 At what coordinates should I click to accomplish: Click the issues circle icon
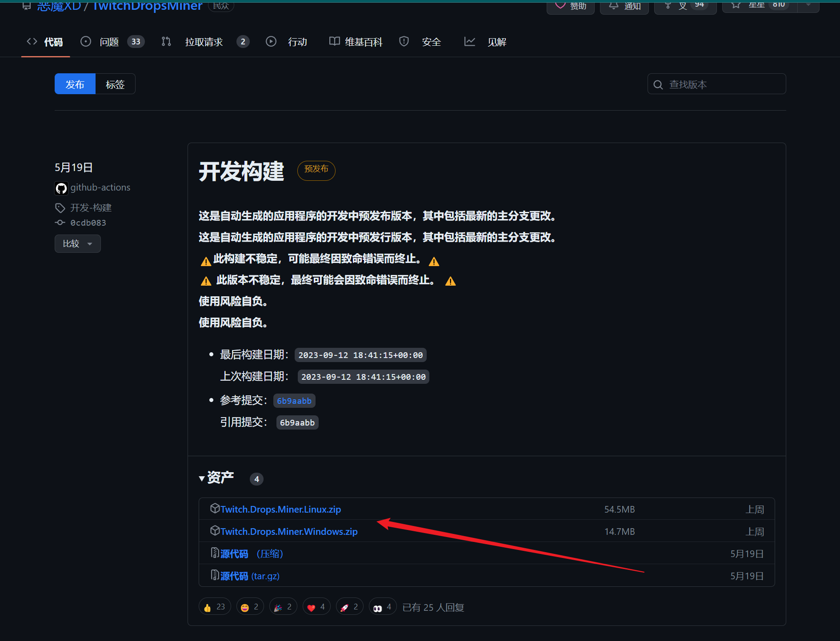[x=86, y=42]
